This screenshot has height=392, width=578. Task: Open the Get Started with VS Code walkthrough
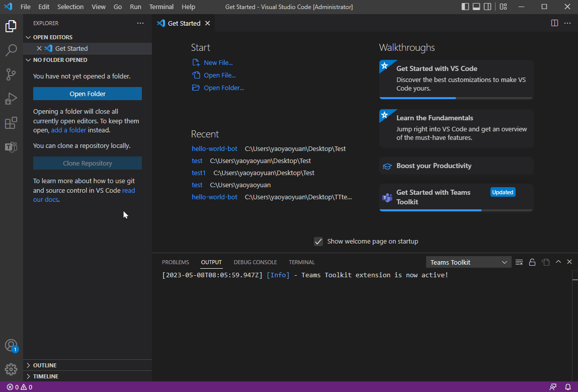coord(456,80)
